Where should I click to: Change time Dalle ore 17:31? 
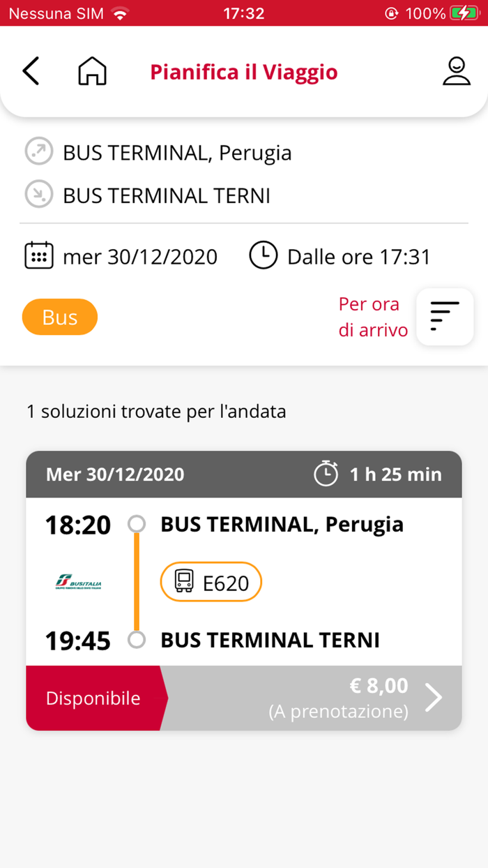(358, 257)
